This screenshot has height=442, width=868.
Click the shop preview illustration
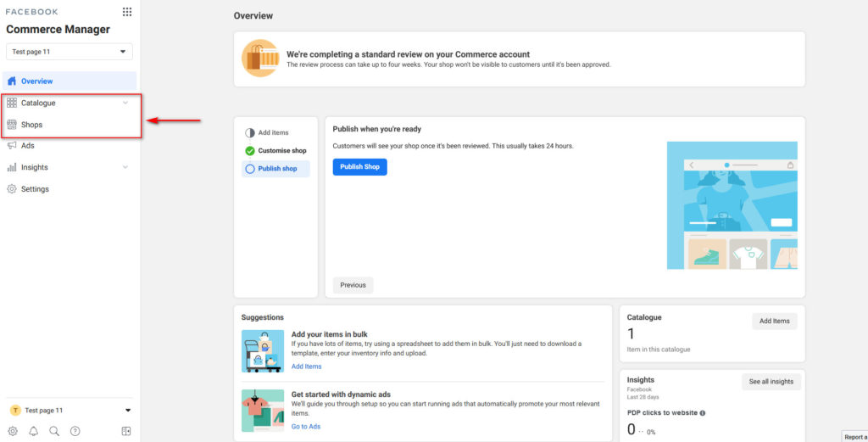pos(732,205)
